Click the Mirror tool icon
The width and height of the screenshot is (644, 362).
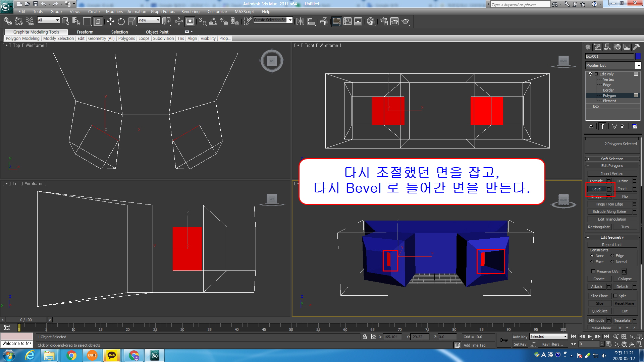point(300,22)
